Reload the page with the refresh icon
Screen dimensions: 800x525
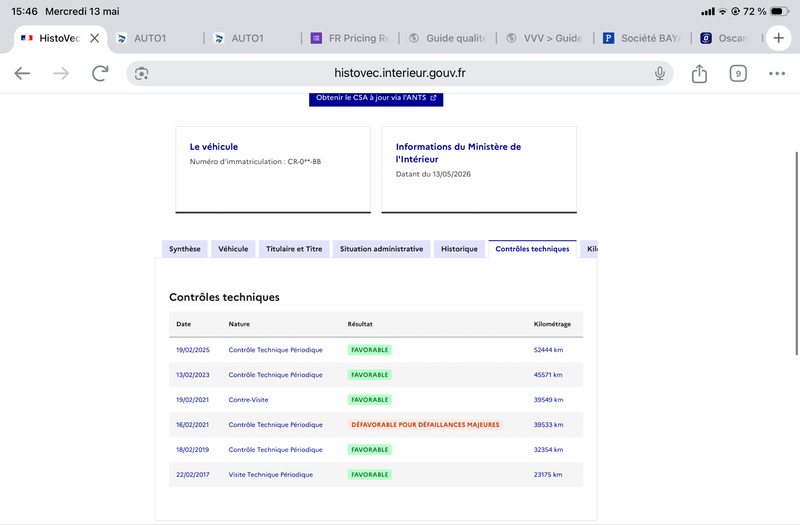(x=100, y=73)
